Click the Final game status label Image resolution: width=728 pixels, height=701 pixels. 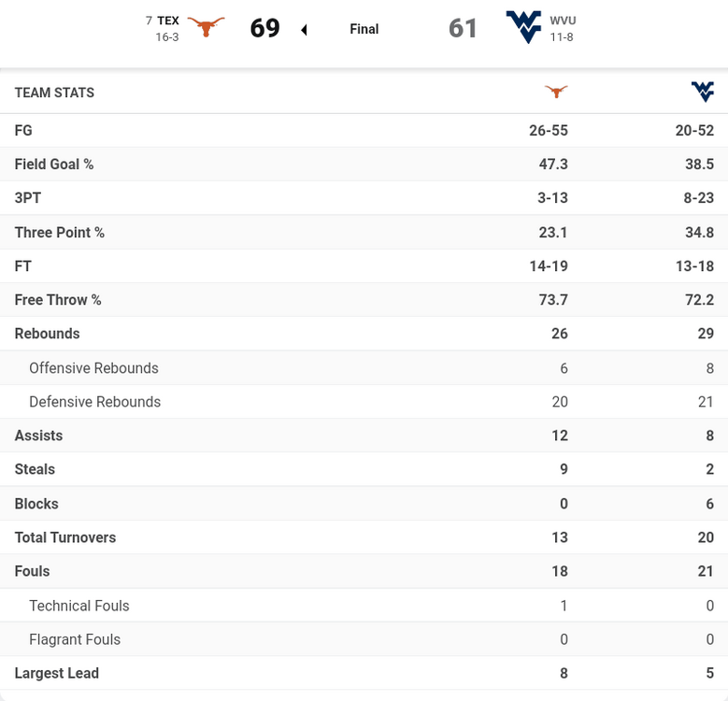pos(364,29)
